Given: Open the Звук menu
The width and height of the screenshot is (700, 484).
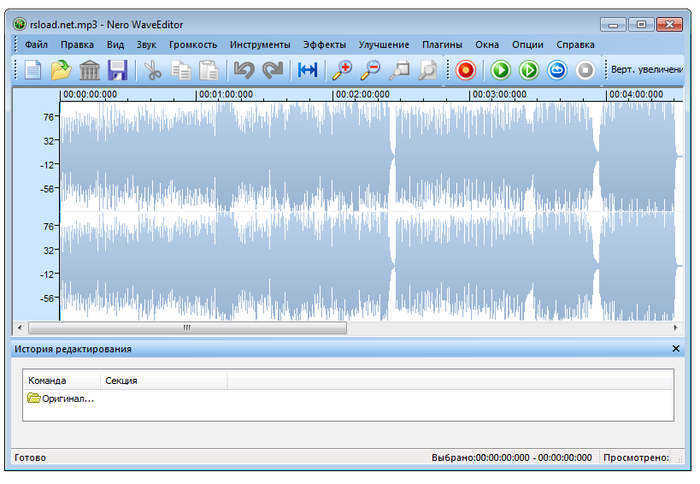Looking at the screenshot, I should tap(146, 45).
